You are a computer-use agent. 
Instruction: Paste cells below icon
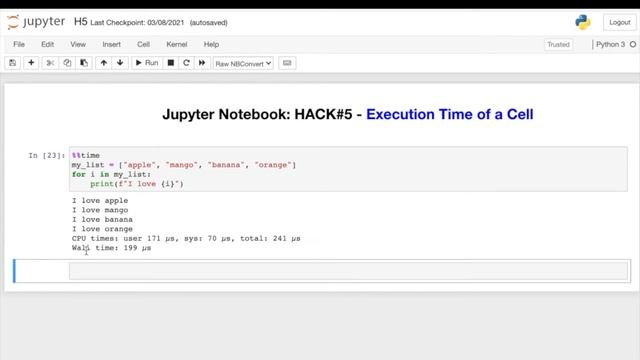click(84, 63)
